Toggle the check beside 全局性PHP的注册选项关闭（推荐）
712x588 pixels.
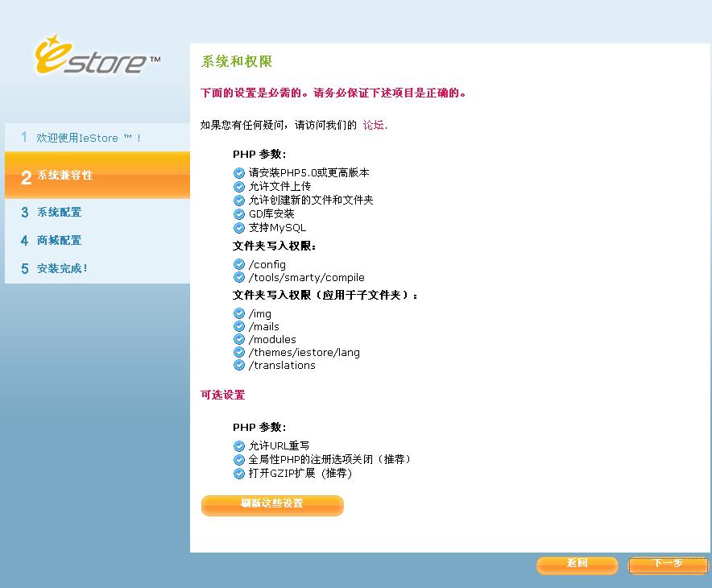pos(239,459)
